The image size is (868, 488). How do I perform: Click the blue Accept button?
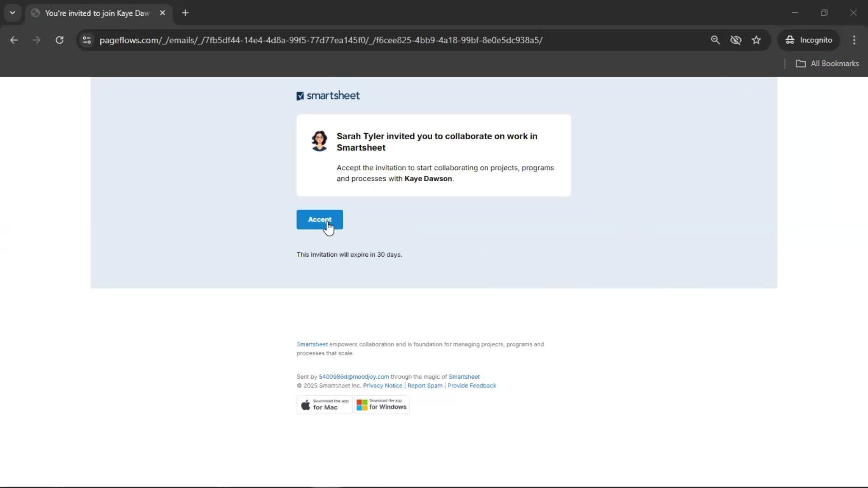(x=319, y=220)
